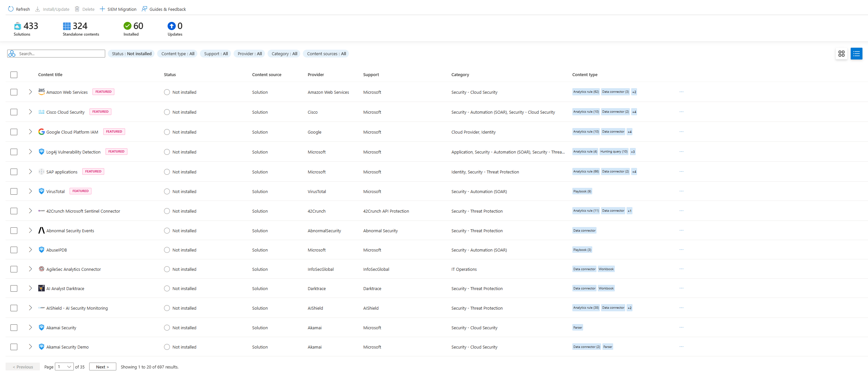
Task: Check the select-all header checkbox
Action: 14,75
